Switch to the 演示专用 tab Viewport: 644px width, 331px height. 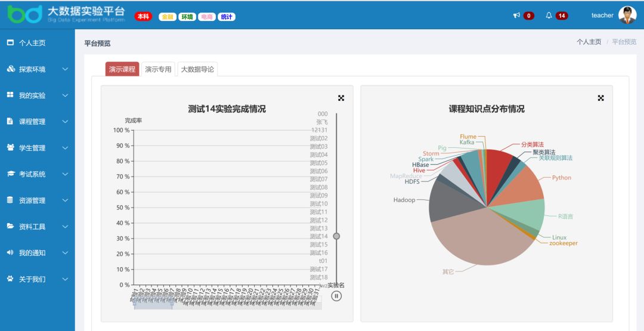pyautogui.click(x=158, y=69)
